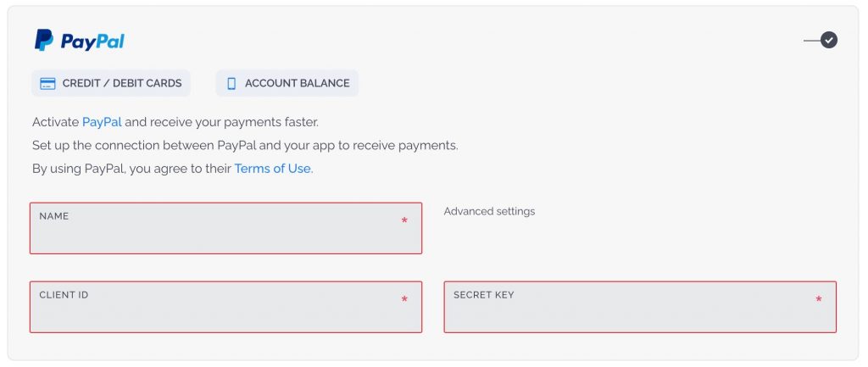Click the SECRET KEY label text
868x367 pixels.
coord(484,295)
